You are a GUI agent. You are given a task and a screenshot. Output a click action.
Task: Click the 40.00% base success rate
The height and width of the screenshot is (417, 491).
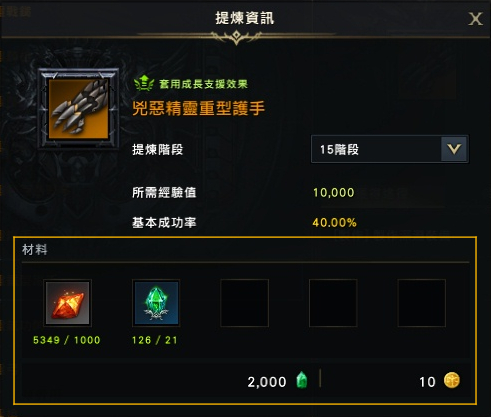[335, 222]
